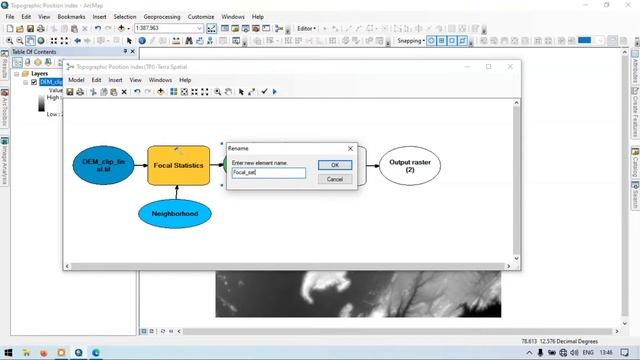Pick the ModelBuilder Select arrow tool
The height and width of the screenshot is (360, 640).
[x=241, y=92]
